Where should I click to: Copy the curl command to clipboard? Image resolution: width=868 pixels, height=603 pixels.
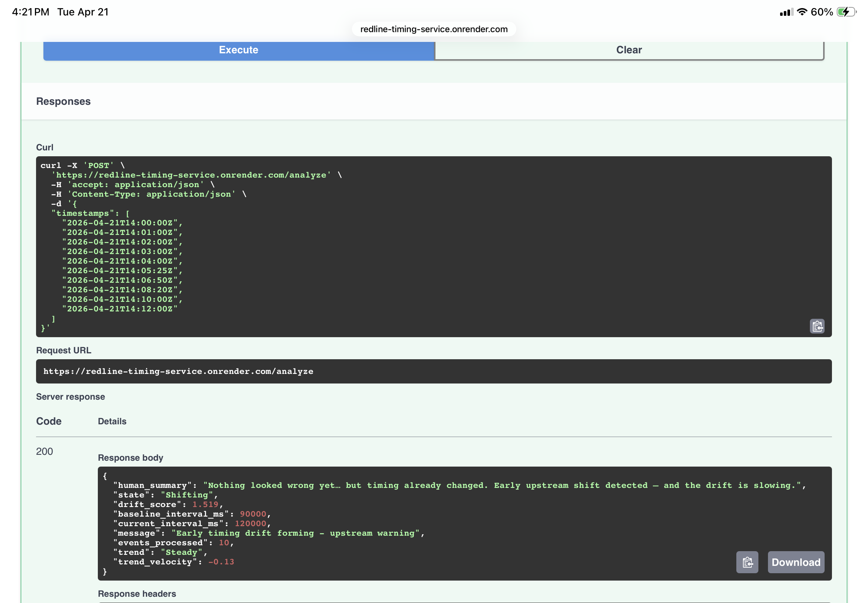pos(817,326)
